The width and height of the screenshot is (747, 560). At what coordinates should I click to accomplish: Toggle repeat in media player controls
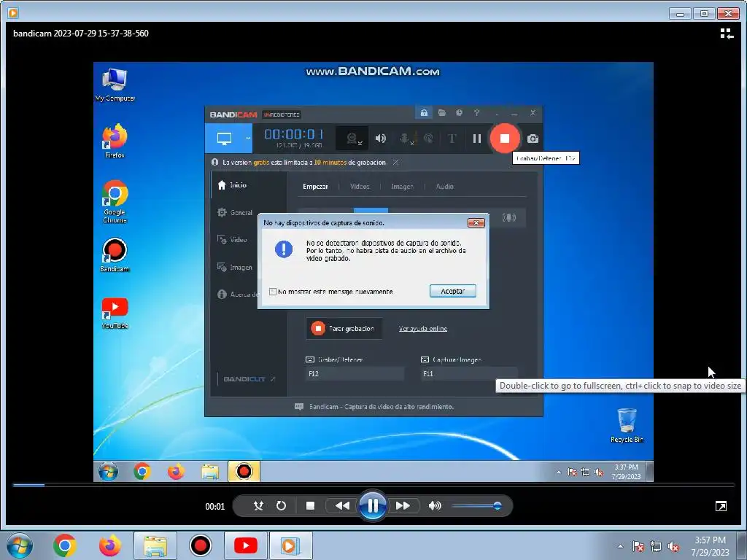point(281,506)
